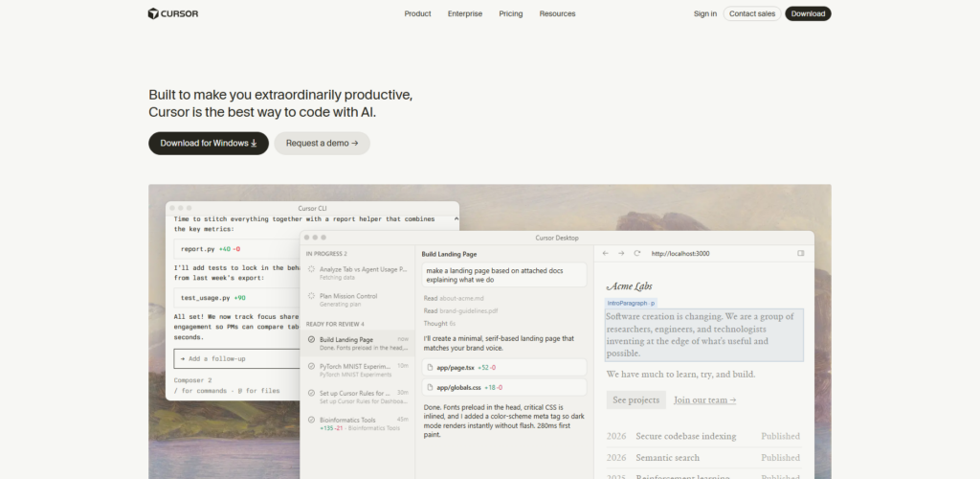
Task: Click the checkmark icon for Build Landing Page
Action: (311, 339)
